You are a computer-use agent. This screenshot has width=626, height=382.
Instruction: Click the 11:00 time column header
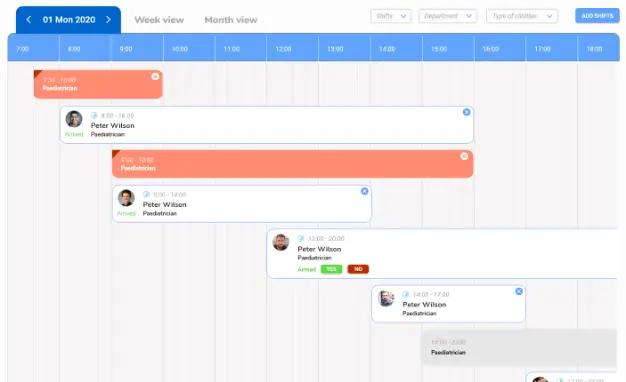241,49
